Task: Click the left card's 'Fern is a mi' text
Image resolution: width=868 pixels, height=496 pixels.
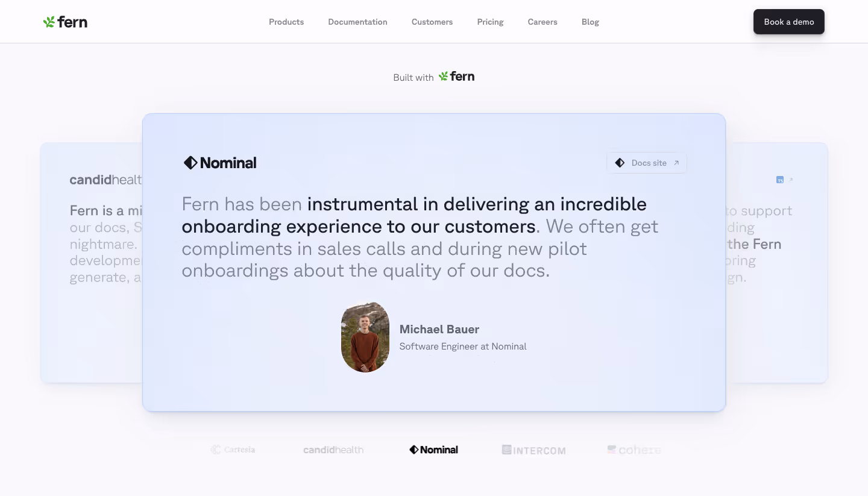Action: coord(106,211)
